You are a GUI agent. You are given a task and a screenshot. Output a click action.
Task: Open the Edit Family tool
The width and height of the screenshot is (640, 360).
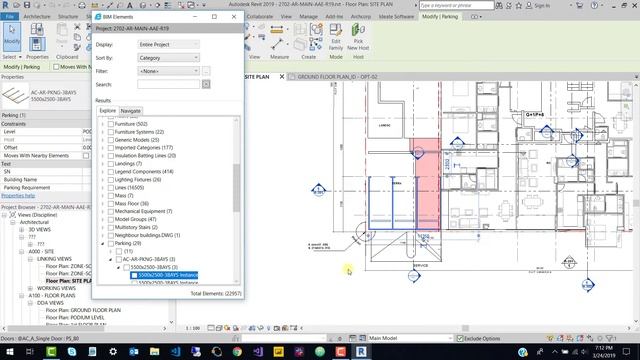pos(336,37)
